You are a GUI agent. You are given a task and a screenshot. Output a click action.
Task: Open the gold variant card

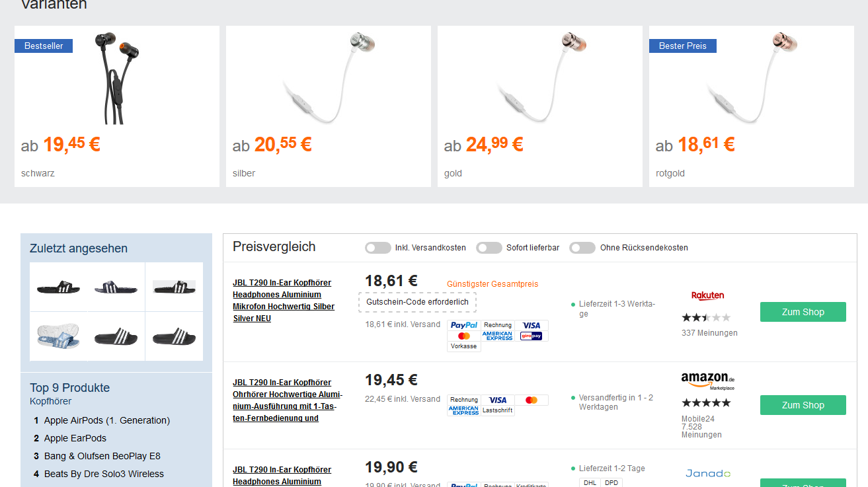coord(539,106)
